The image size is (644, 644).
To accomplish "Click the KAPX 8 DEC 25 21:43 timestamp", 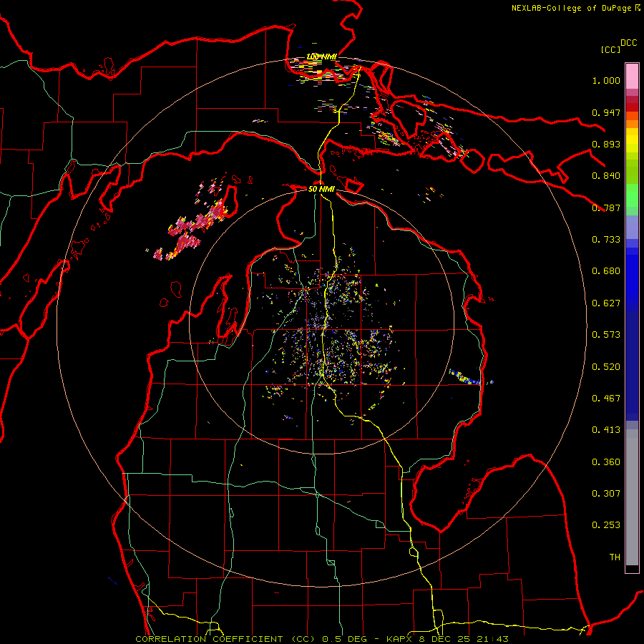I will [447, 639].
